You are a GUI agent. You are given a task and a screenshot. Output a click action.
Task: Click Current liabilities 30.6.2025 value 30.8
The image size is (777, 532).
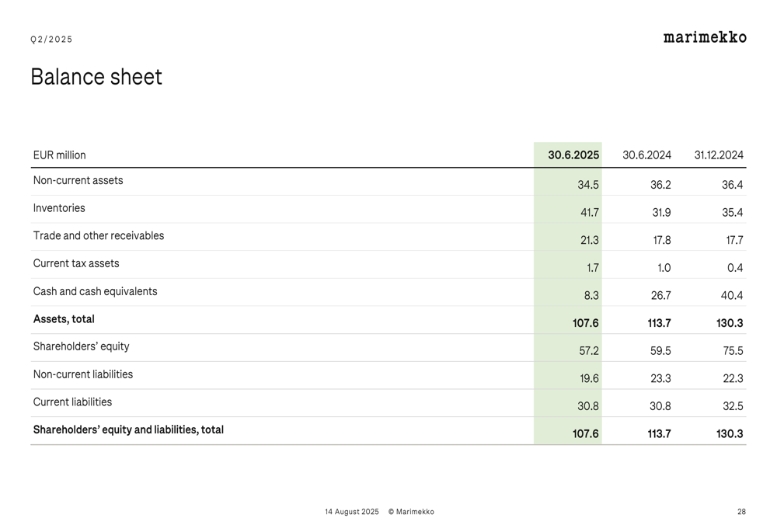click(588, 407)
